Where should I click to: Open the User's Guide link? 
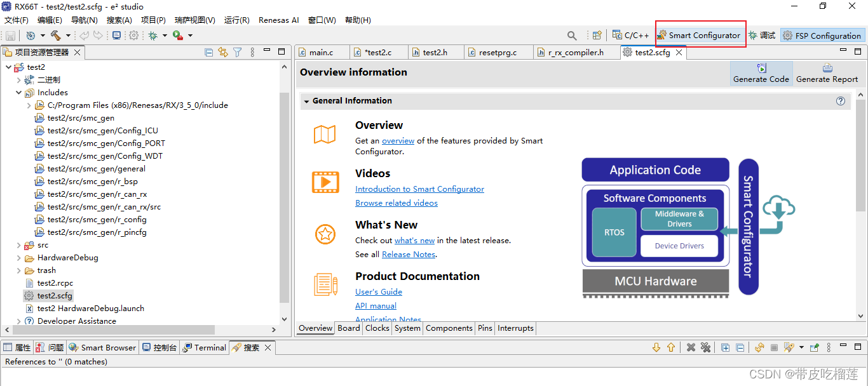[x=379, y=292]
